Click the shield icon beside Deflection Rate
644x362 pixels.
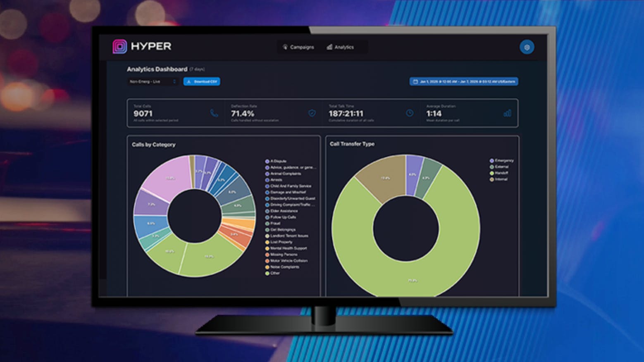coord(312,113)
